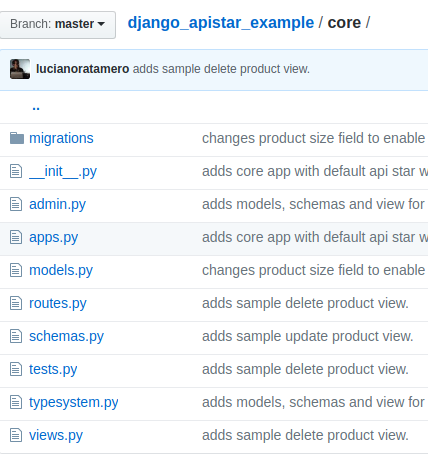Click the file icon beside admin.py
The height and width of the screenshot is (463, 428).
click(16, 204)
